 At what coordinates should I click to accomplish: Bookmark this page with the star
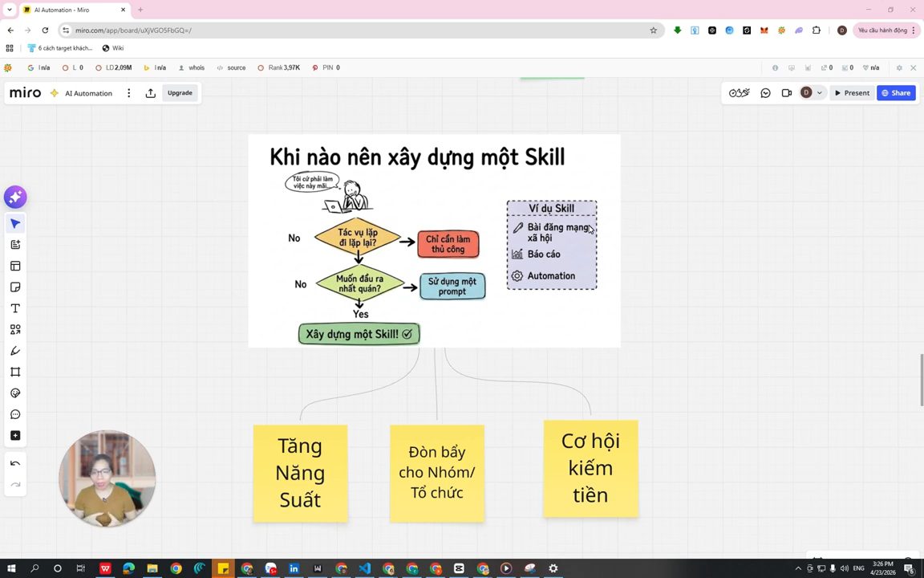(653, 30)
